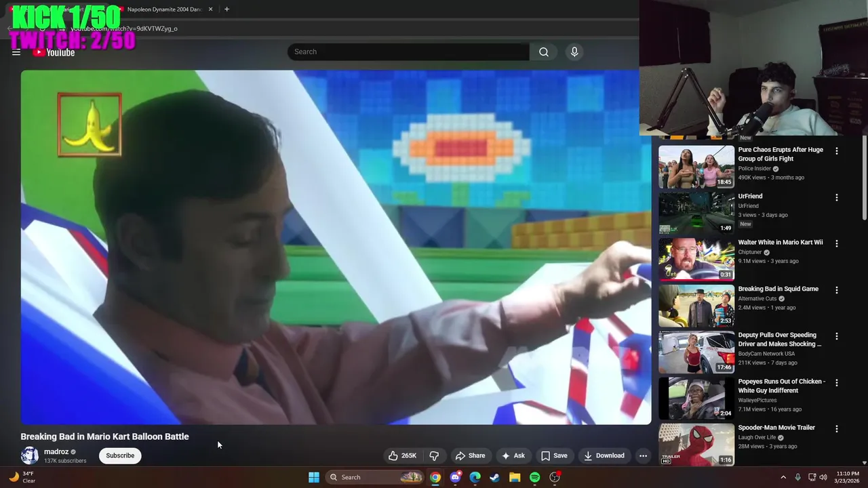
Task: Open Discord from the taskbar
Action: [x=455, y=477]
